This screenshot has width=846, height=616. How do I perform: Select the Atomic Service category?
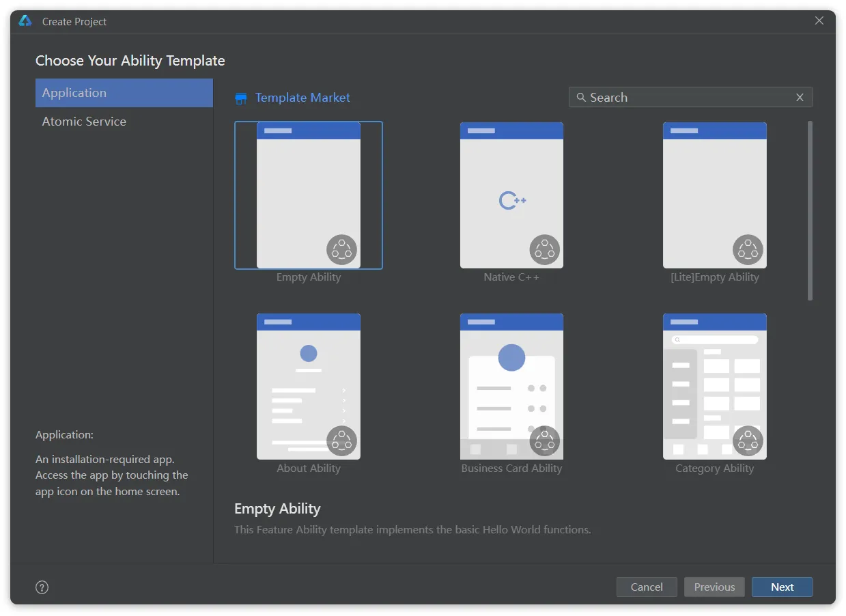[124, 122]
